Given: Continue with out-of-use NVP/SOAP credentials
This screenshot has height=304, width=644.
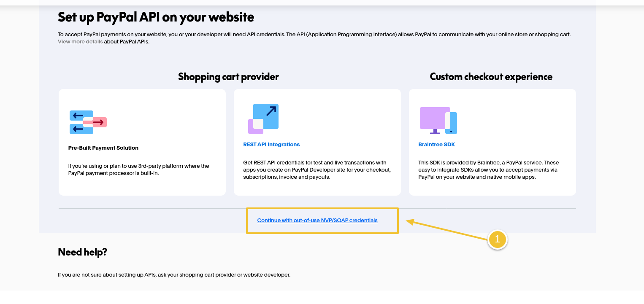Looking at the screenshot, I should [x=317, y=221].
